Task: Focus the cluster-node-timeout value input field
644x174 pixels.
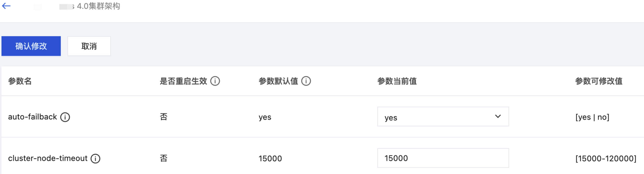Action: [442, 158]
